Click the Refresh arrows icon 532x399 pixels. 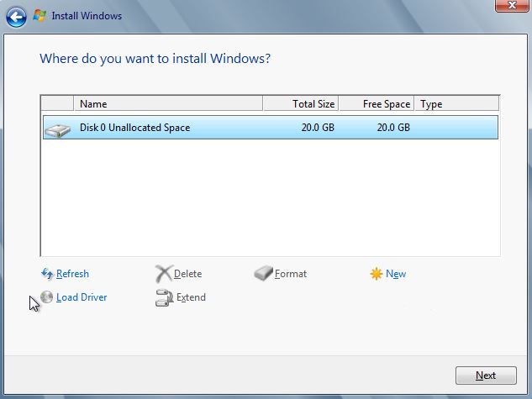[x=47, y=274]
